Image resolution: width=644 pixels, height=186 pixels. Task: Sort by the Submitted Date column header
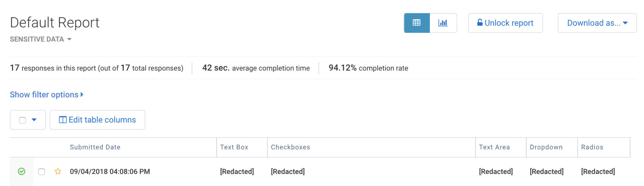click(x=95, y=147)
